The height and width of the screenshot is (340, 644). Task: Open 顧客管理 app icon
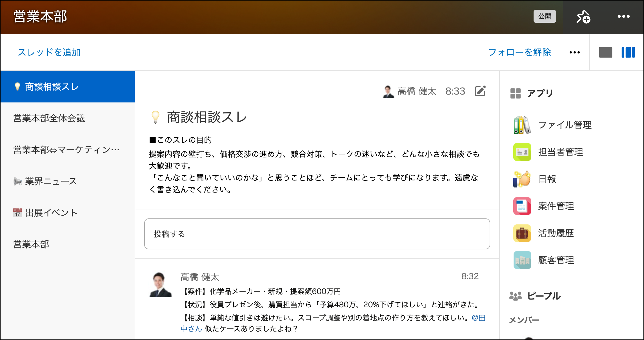pyautogui.click(x=522, y=260)
